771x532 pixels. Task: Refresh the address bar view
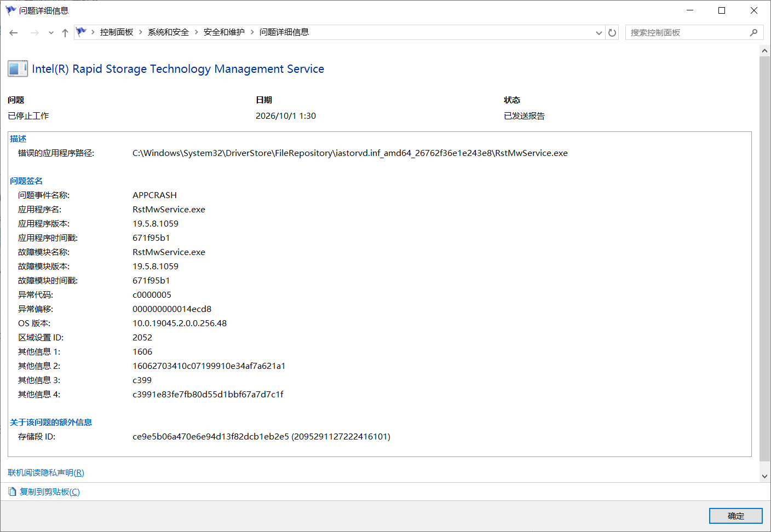point(612,33)
